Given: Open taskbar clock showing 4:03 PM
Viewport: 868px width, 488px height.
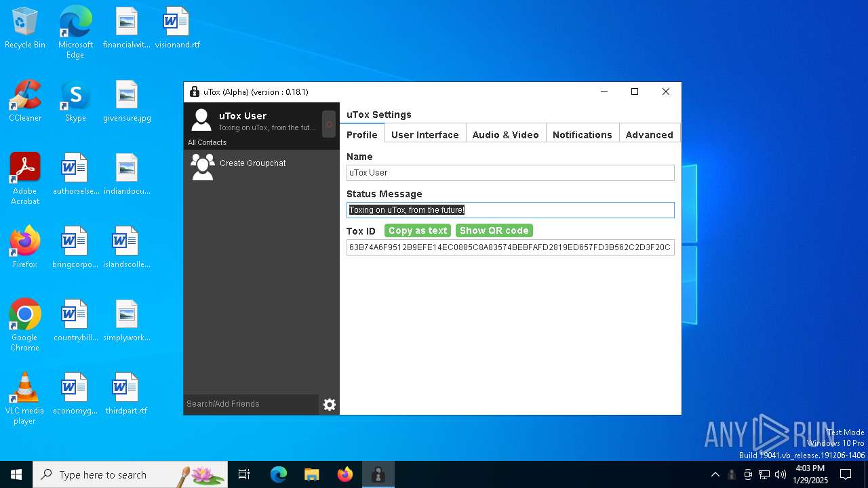Looking at the screenshot, I should [x=810, y=474].
